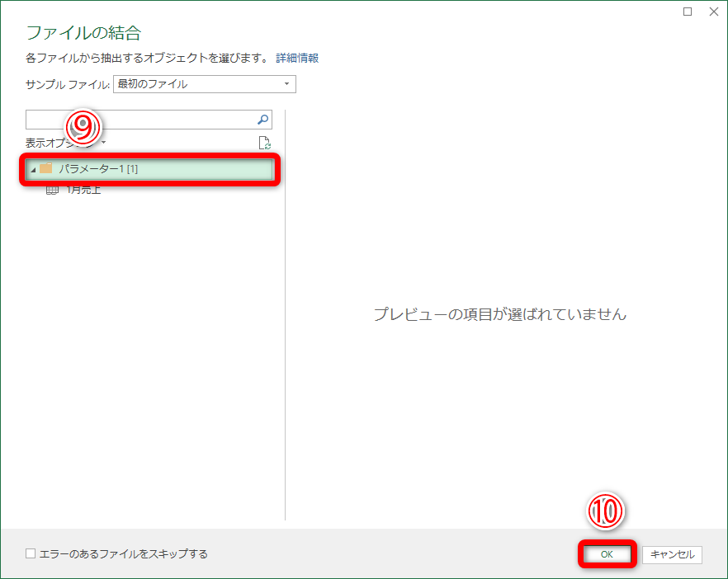728x579 pixels.
Task: Open the サンプルファイル dropdown
Action: pos(285,84)
